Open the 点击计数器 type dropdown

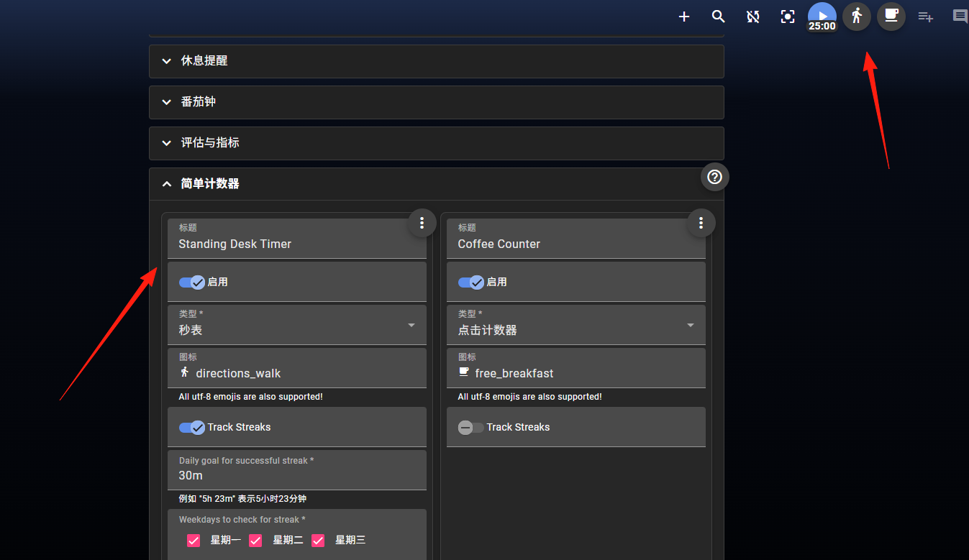tap(576, 325)
